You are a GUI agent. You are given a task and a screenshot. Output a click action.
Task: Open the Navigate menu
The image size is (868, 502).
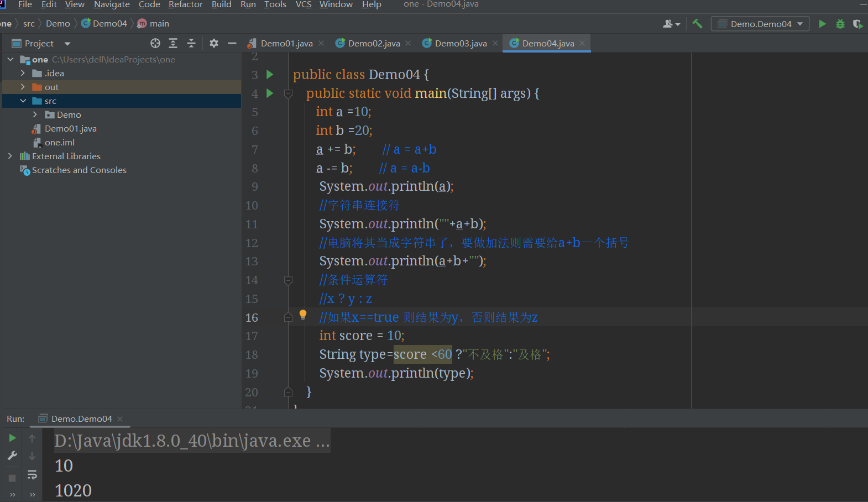[x=112, y=4]
